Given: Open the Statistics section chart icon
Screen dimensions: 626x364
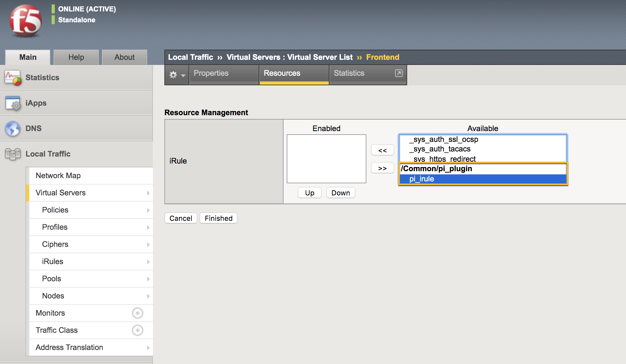Looking at the screenshot, I should click(13, 78).
